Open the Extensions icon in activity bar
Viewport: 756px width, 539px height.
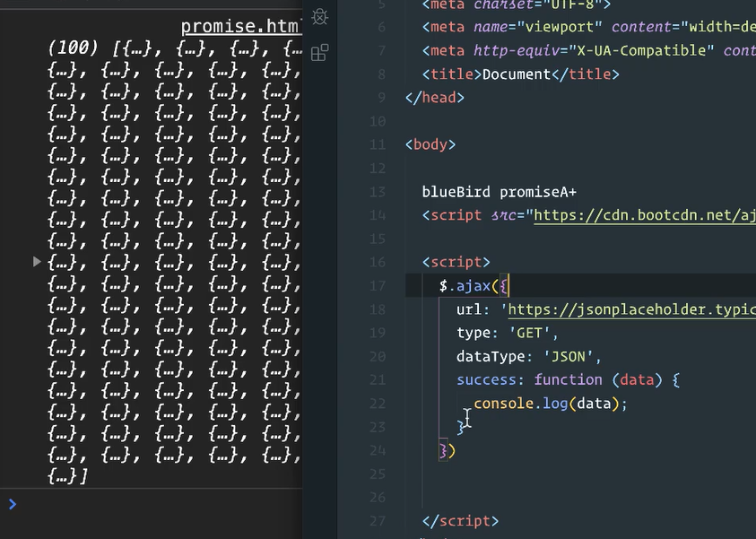(319, 52)
